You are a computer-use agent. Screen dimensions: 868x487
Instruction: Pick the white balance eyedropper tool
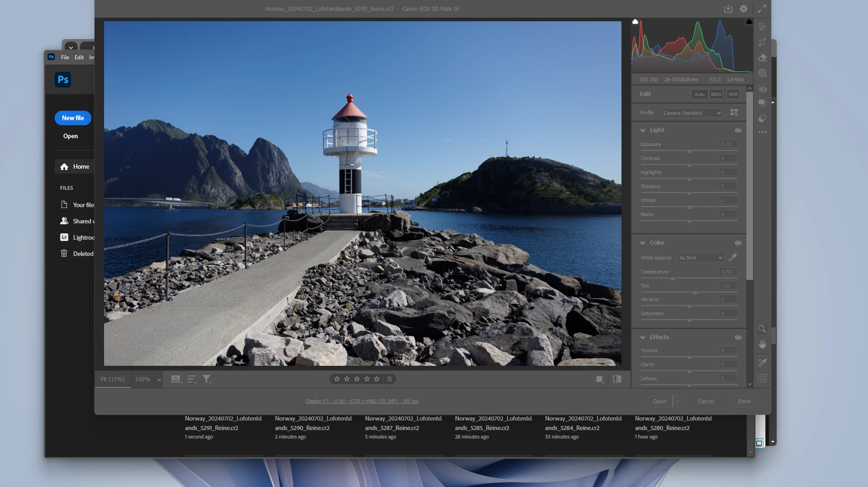click(733, 257)
